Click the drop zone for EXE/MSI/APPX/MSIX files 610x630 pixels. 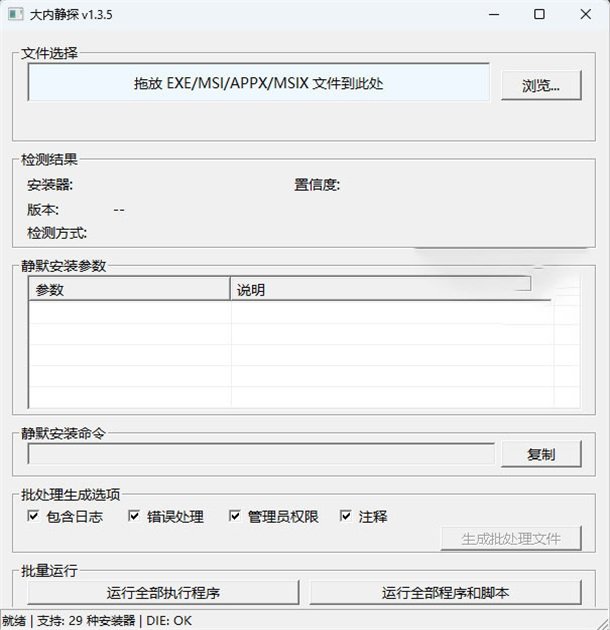tap(259, 83)
